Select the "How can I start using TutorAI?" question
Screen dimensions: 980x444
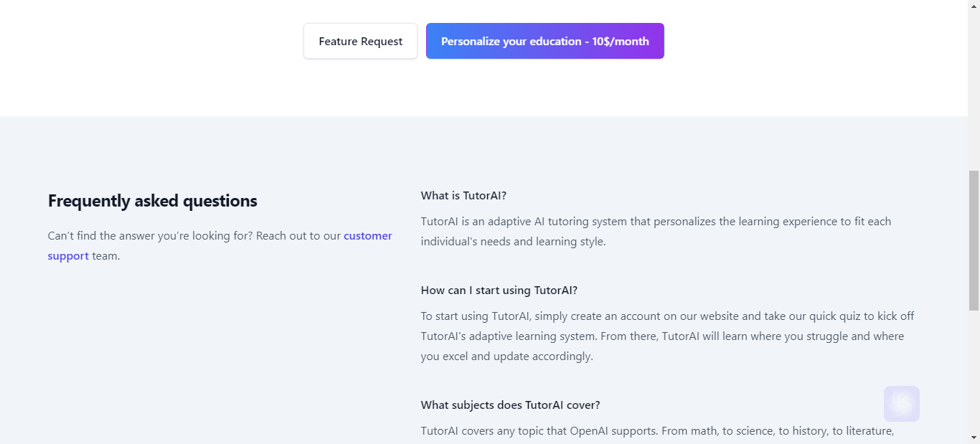pos(499,290)
